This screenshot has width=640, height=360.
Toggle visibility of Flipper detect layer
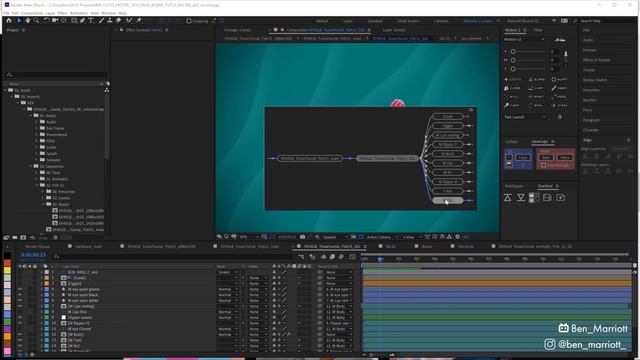pos(20,317)
